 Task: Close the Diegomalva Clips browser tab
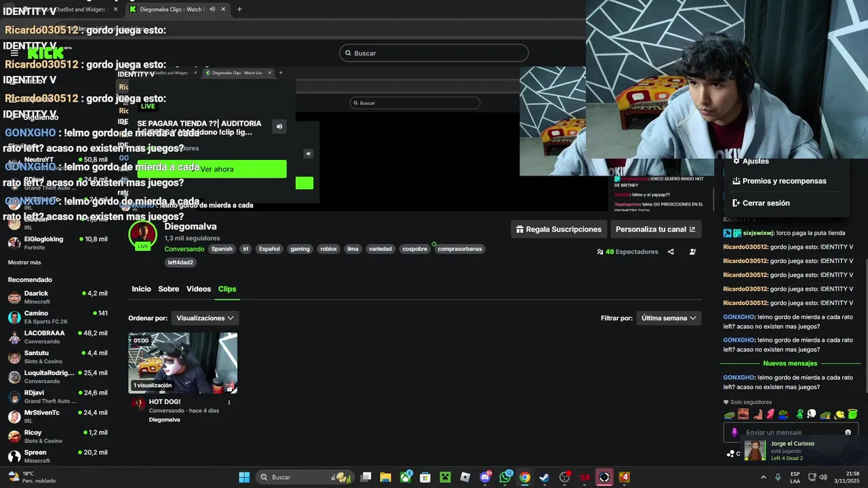[x=223, y=9]
